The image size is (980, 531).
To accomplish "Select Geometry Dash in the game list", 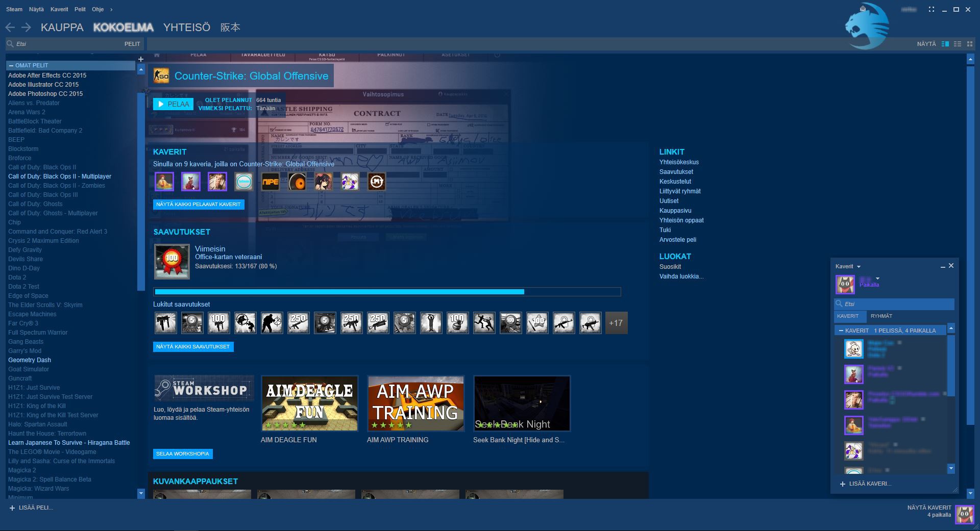I will pos(30,360).
